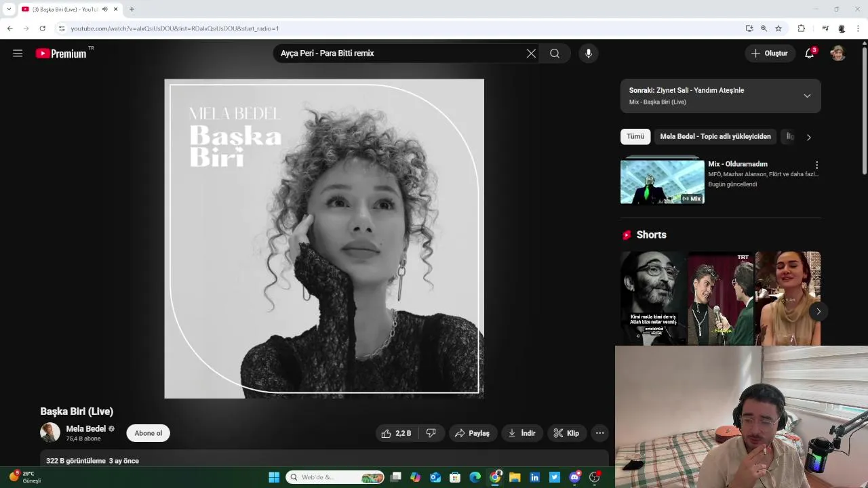Subscribe with the Abone ol button
868x488 pixels.
pos(148,433)
